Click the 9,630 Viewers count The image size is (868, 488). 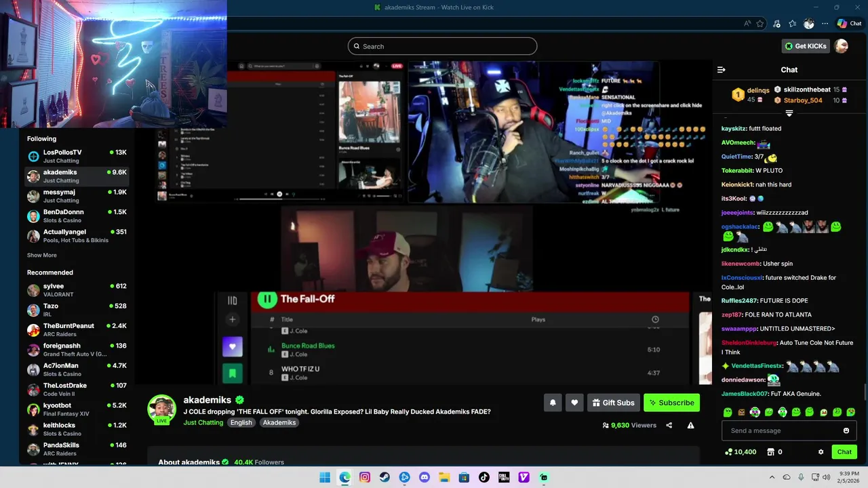(x=629, y=426)
